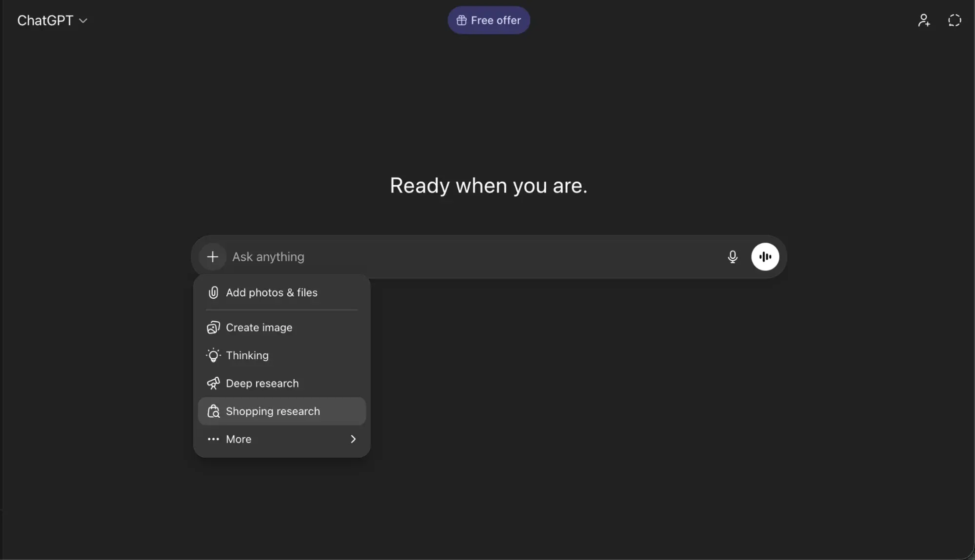Select the Create image option
Screen dimensions: 975x560
point(259,327)
